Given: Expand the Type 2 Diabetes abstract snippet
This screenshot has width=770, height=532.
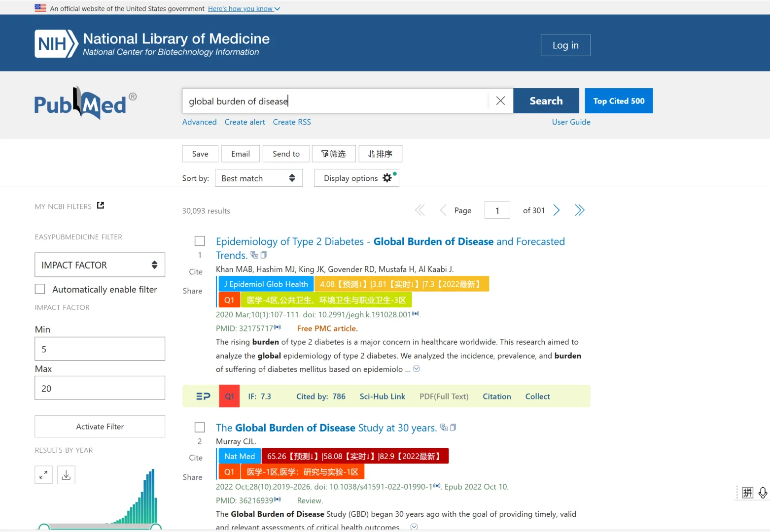Looking at the screenshot, I should (x=417, y=368).
